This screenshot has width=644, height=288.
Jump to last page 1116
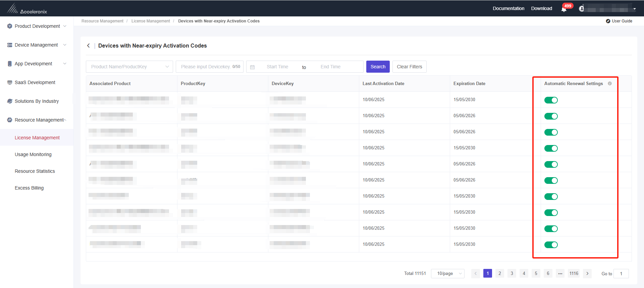pyautogui.click(x=574, y=274)
